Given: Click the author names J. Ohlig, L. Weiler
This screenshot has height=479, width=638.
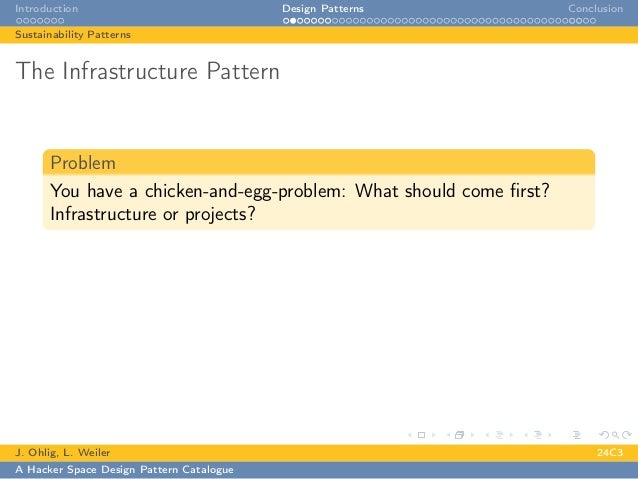Looking at the screenshot, I should click(63, 453).
